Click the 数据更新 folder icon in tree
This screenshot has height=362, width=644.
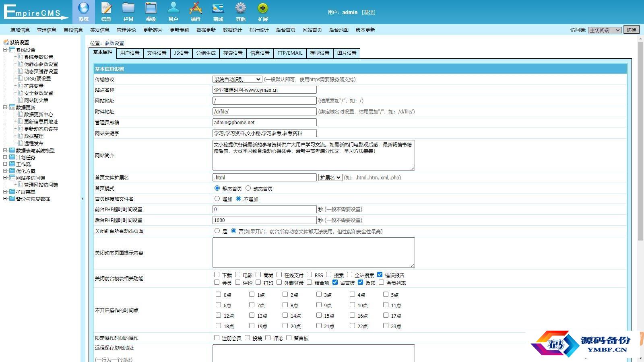12,107
